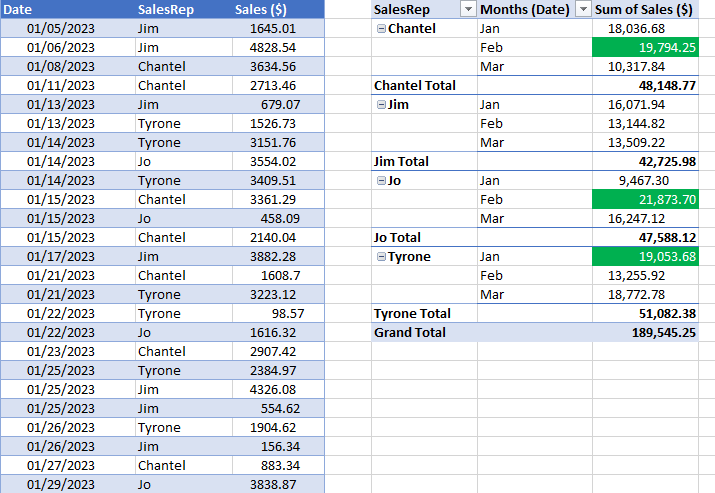The width and height of the screenshot is (715, 493).
Task: Select date cell 01/27/2023
Action: [x=68, y=466]
